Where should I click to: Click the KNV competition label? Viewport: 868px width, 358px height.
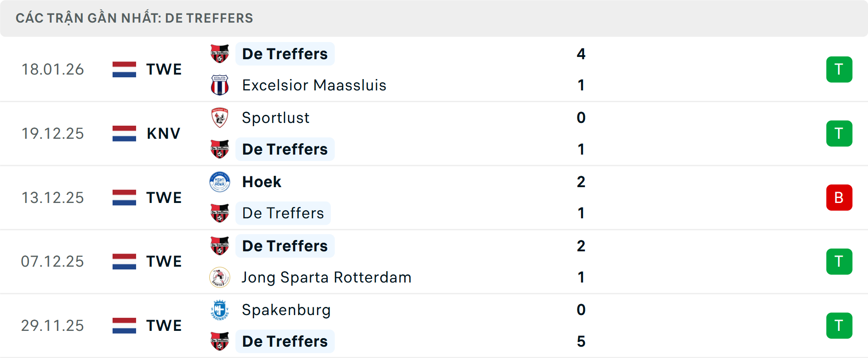coord(164,133)
